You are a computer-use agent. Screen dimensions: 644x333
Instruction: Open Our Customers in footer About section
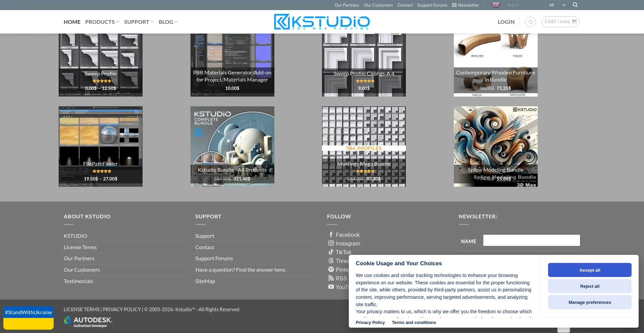tap(82, 270)
